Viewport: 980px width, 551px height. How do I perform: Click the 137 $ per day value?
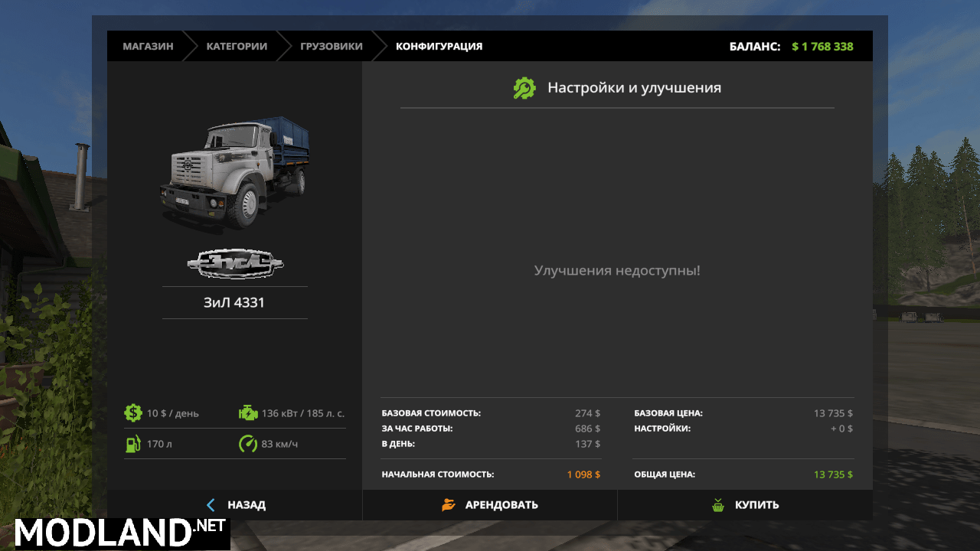pos(588,444)
